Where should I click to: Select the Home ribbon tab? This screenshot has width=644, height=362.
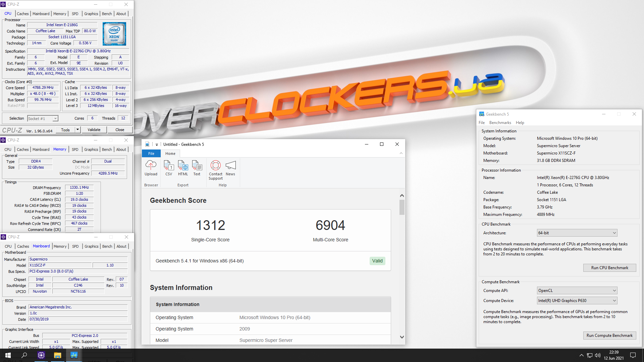[x=170, y=154]
